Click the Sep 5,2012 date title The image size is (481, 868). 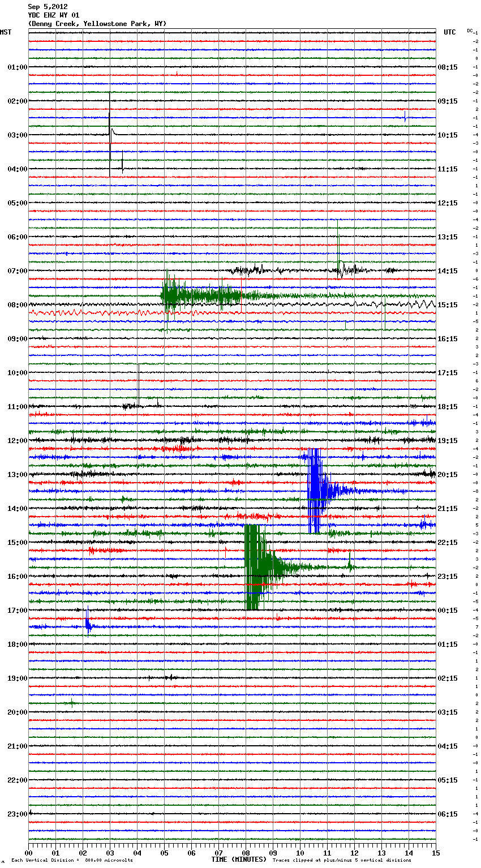pyautogui.click(x=48, y=7)
